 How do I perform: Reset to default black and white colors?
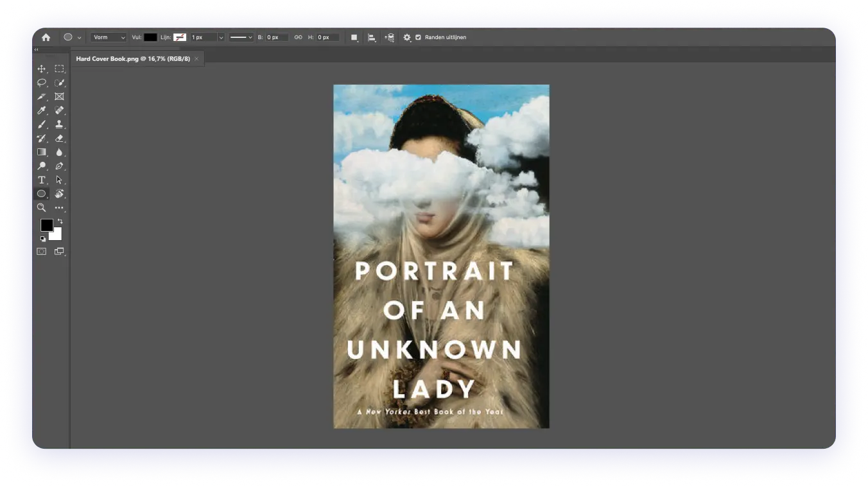pos(43,239)
